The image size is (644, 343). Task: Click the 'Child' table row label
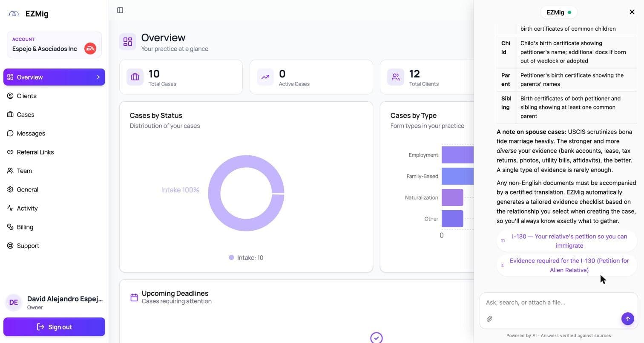click(506, 48)
